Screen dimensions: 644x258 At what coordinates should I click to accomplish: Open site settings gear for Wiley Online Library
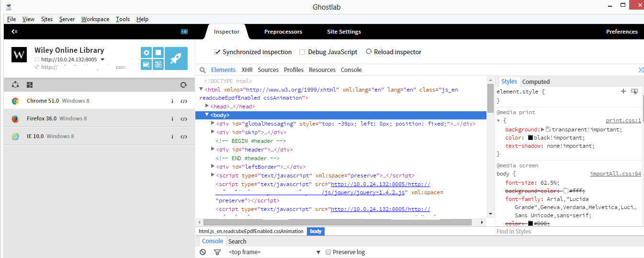point(147,53)
